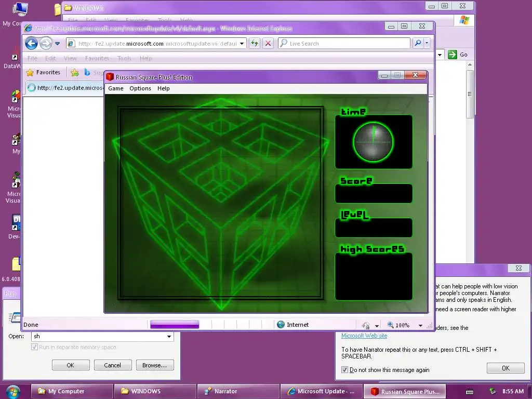Expand the search provider dropdown
The width and height of the screenshot is (532, 399).
click(x=427, y=43)
